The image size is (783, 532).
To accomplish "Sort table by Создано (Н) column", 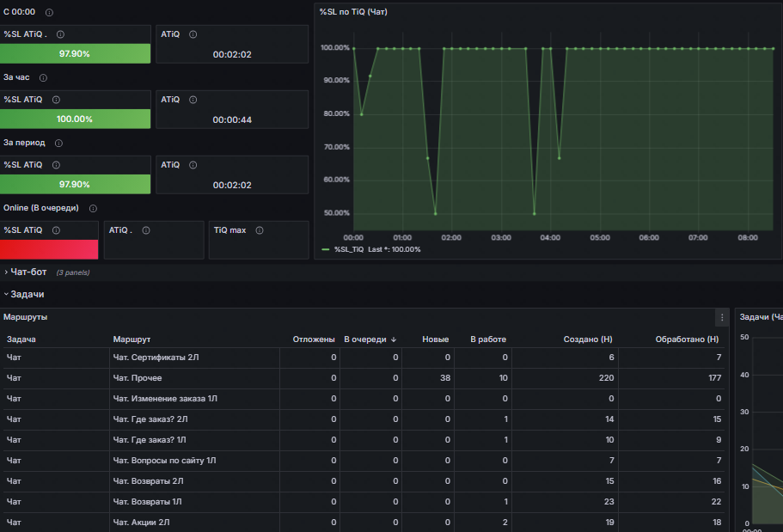I will coord(588,339).
